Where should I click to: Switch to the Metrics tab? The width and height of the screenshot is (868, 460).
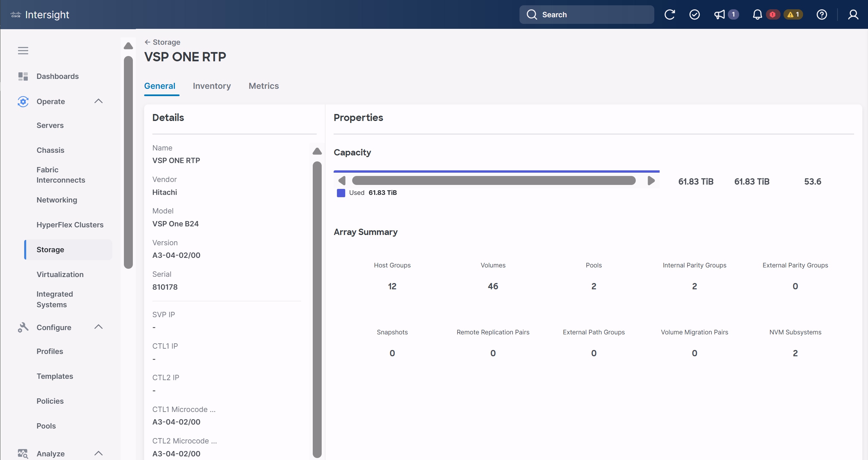(x=263, y=86)
